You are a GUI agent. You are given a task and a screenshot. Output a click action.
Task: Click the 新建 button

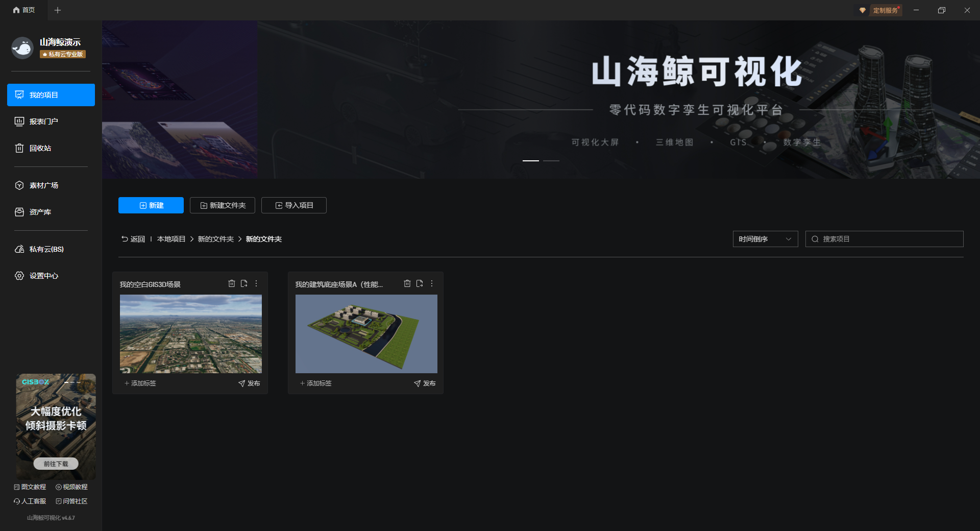click(x=151, y=205)
